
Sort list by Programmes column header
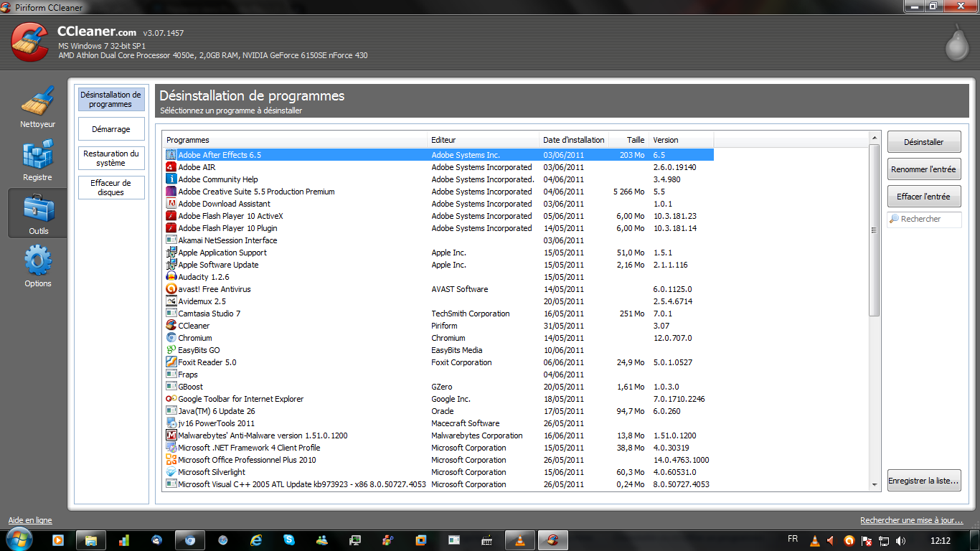pos(295,140)
